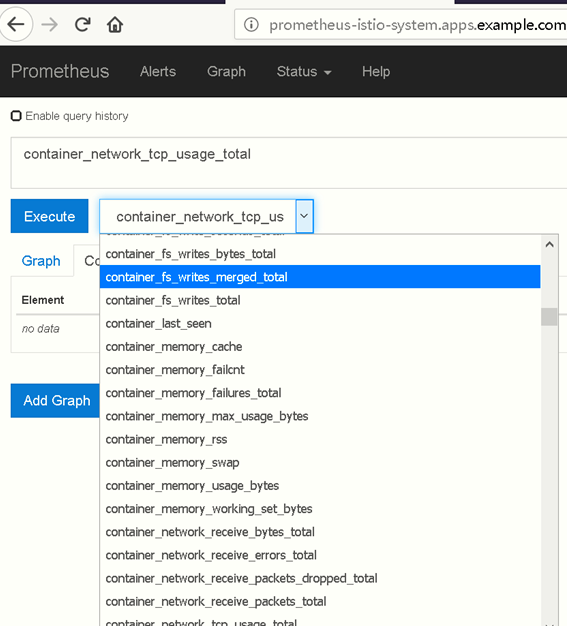
Task: Open the Alerts page
Action: [158, 71]
